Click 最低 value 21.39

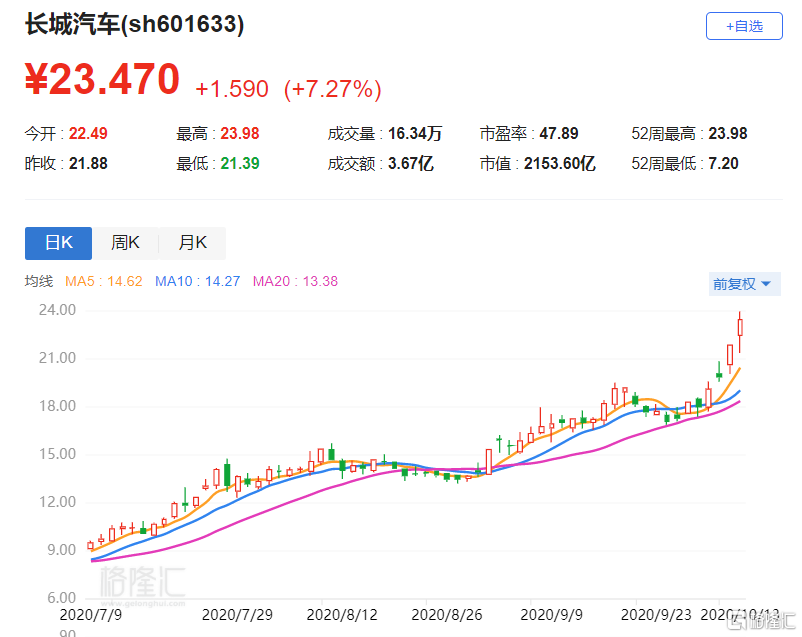pos(240,164)
